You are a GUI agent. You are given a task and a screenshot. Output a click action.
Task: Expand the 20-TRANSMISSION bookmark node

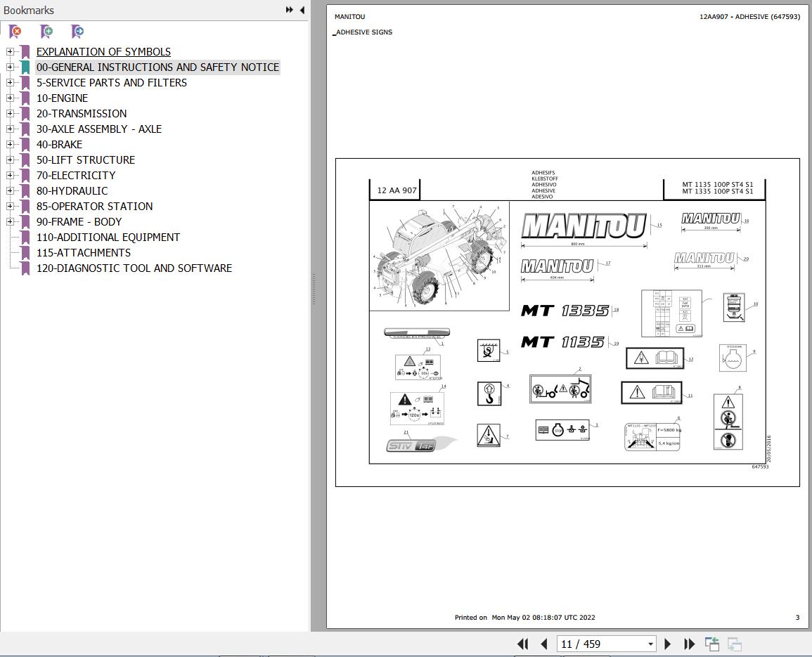10,113
